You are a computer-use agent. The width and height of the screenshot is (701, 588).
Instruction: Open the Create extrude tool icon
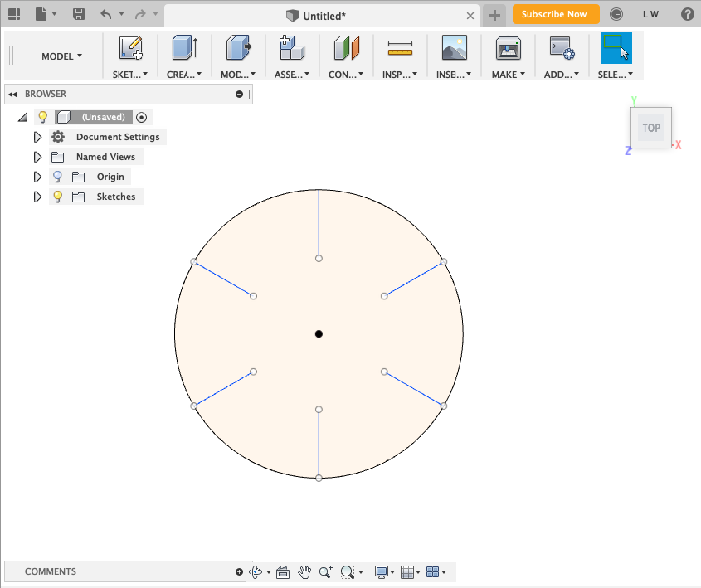(x=185, y=48)
